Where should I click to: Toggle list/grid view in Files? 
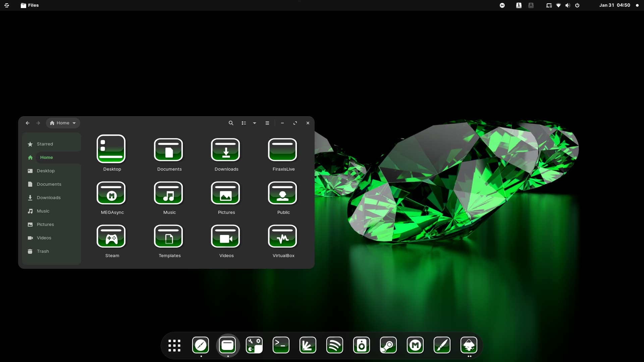[x=244, y=123]
